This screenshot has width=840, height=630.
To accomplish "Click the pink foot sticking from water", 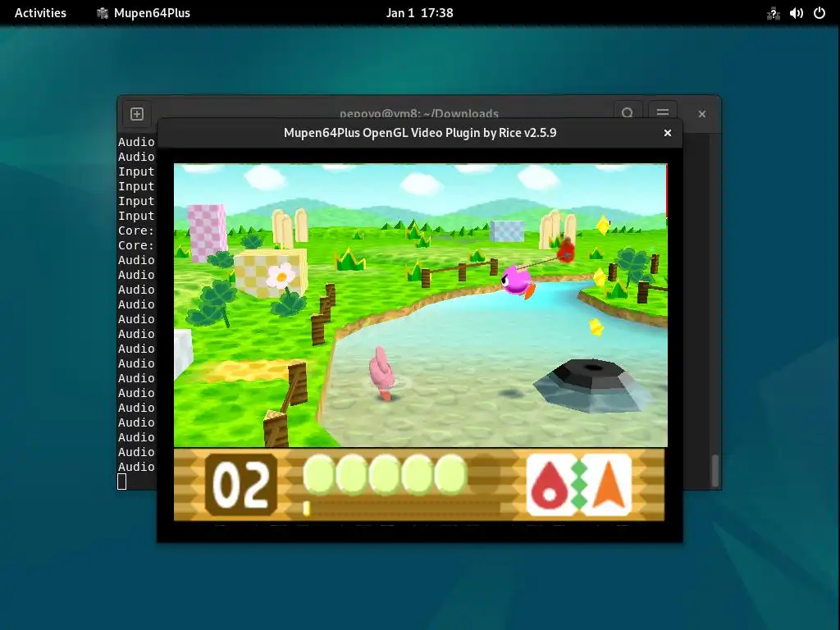I will (x=382, y=373).
